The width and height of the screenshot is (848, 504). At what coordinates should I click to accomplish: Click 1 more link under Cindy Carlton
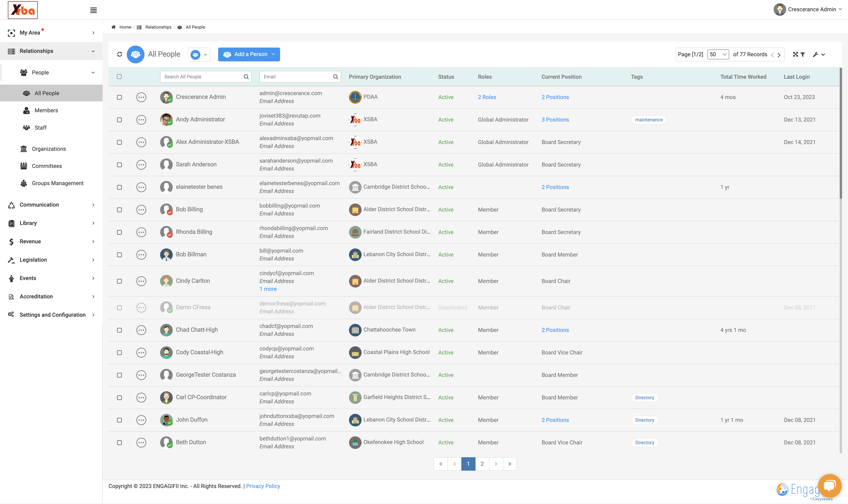pyautogui.click(x=268, y=289)
